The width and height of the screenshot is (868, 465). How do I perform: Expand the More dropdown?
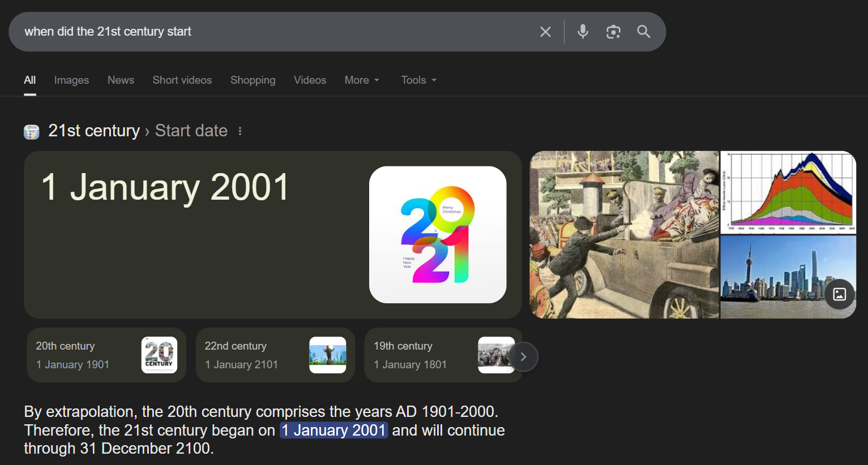pos(362,80)
